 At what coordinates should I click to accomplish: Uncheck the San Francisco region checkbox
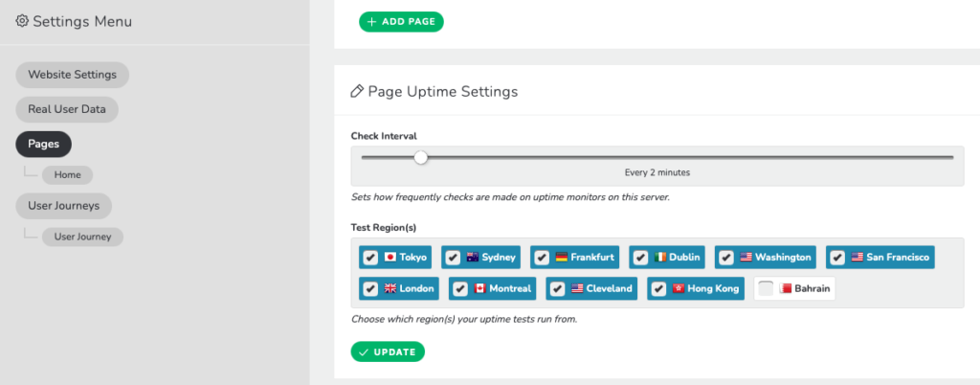click(x=837, y=257)
